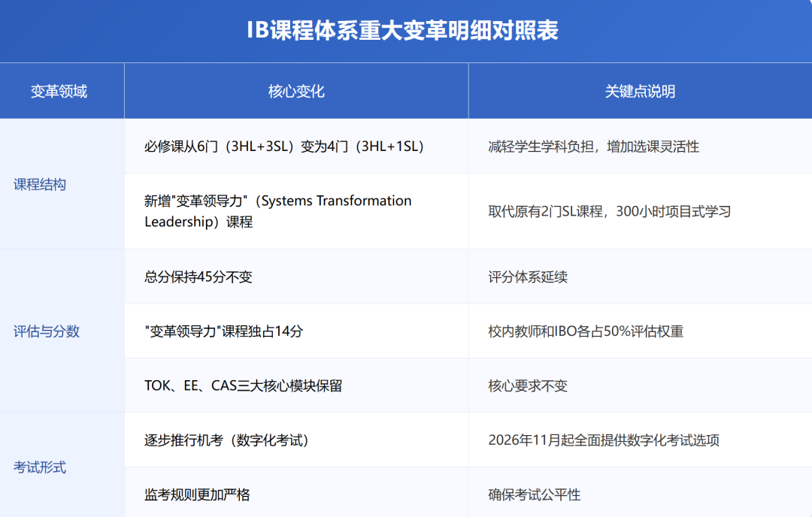Select the 核心变化 column header
Screen dimensions: 812x517
296,91
